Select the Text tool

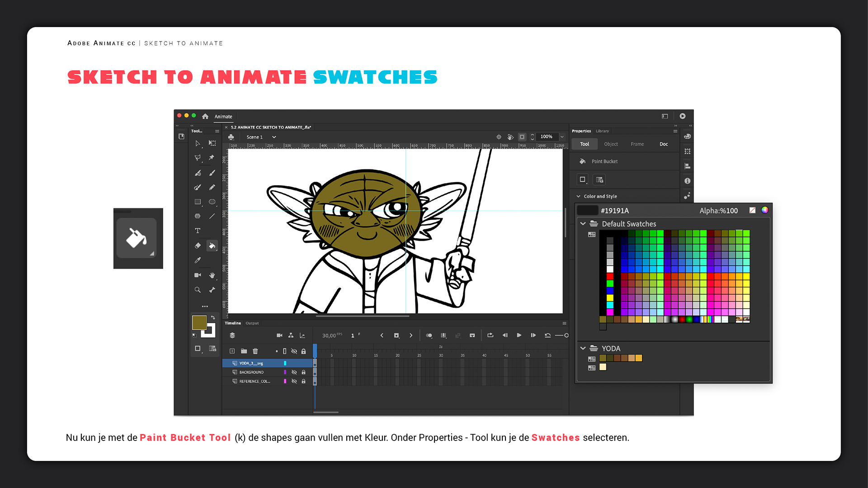point(198,231)
